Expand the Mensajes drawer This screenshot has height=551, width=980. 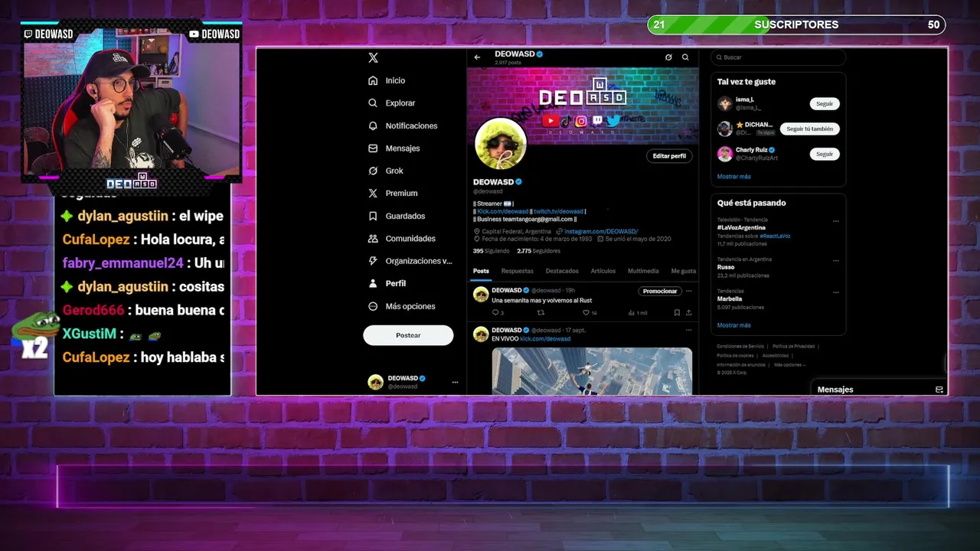pyautogui.click(x=880, y=390)
